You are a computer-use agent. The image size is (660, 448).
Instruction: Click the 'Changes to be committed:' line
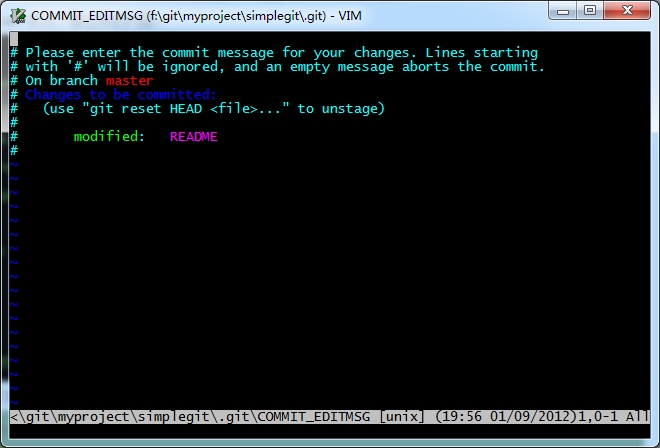(120, 94)
